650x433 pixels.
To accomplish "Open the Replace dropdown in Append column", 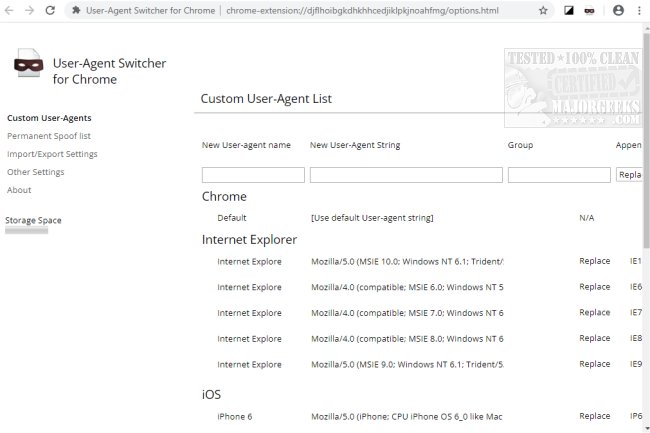I will [x=630, y=175].
